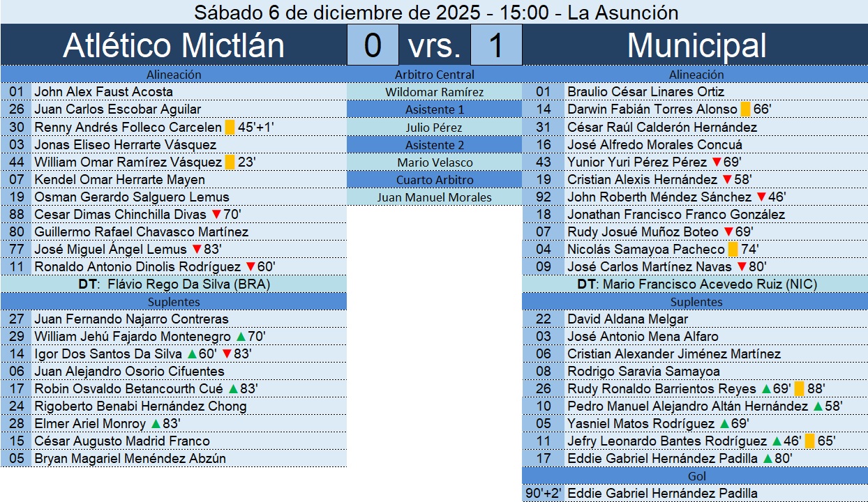Select the Municipal score box showing 1
This screenshot has width=868, height=502.
coord(496,45)
